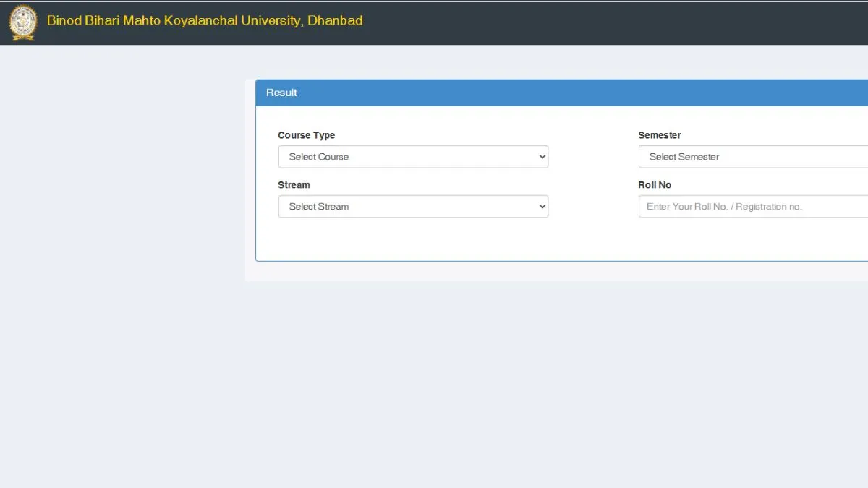Click the university emblem logo
868x488 pixels.
point(22,22)
